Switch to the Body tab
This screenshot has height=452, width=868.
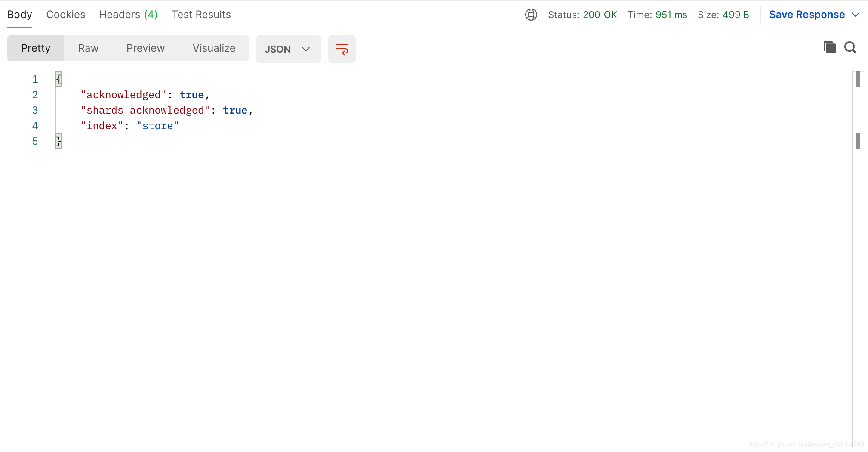(x=20, y=15)
